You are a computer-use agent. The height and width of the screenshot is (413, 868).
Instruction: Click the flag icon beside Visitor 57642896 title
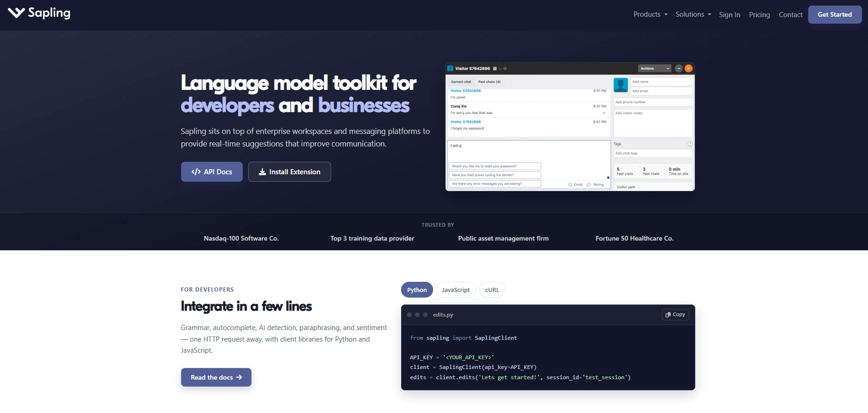pyautogui.click(x=495, y=69)
